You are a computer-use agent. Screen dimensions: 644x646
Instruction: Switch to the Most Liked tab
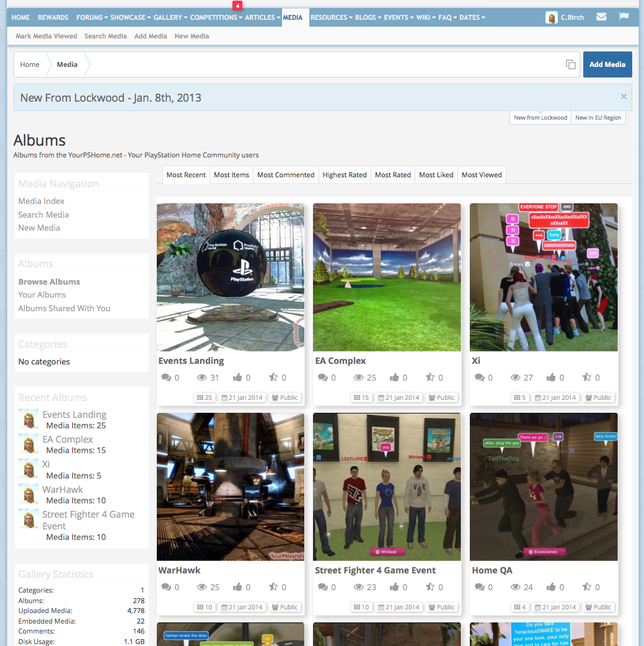436,175
